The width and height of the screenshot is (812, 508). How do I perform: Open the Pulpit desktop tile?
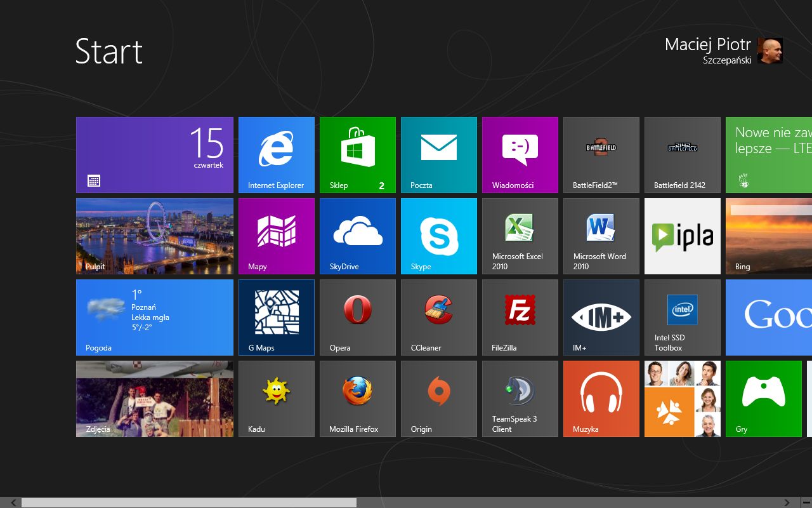pos(155,236)
